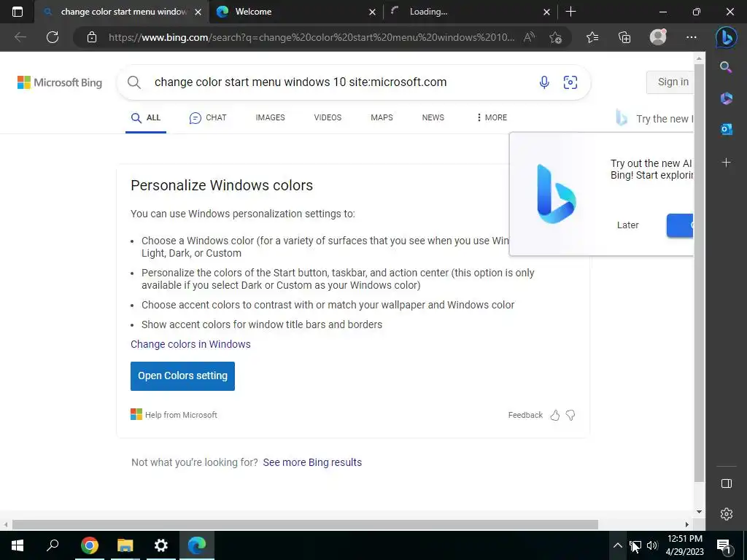Open the sidebar Search icon
The height and width of the screenshot is (560, 747).
point(726,67)
